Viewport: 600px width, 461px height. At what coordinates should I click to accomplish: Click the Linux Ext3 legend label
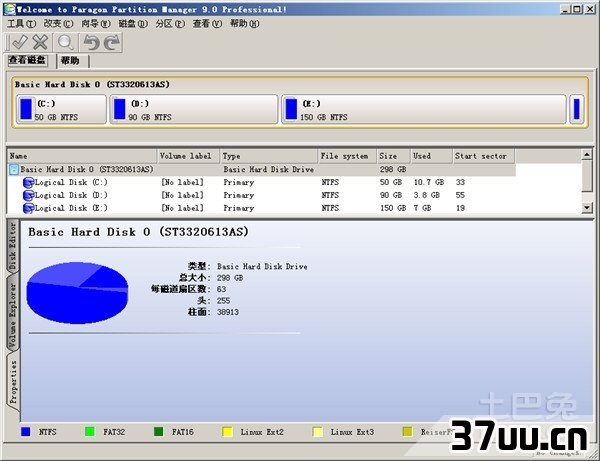click(352, 432)
